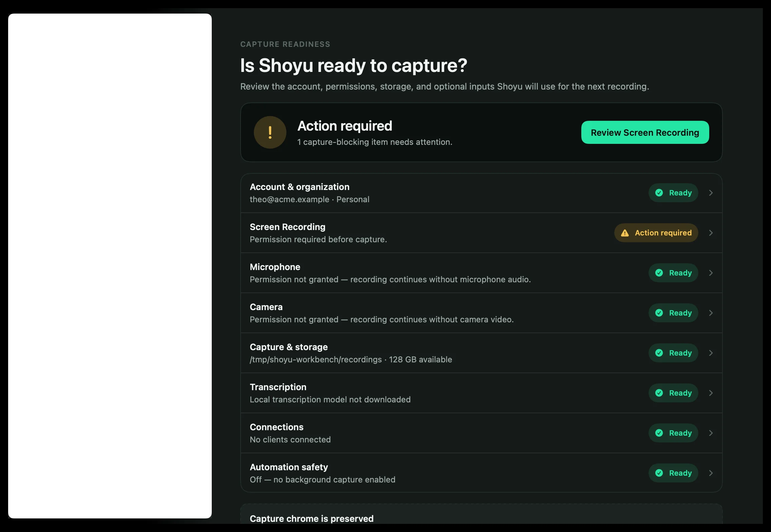This screenshot has height=532, width=771.
Task: Click the camera permission not granted description
Action: coord(382,320)
